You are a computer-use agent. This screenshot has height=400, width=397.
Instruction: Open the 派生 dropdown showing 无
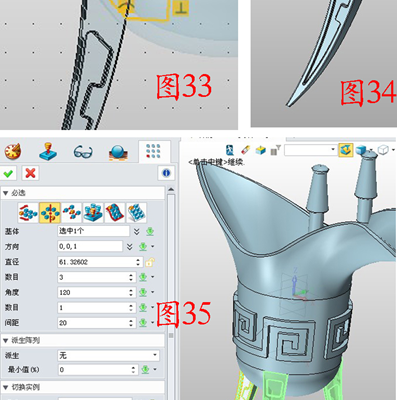point(109,355)
